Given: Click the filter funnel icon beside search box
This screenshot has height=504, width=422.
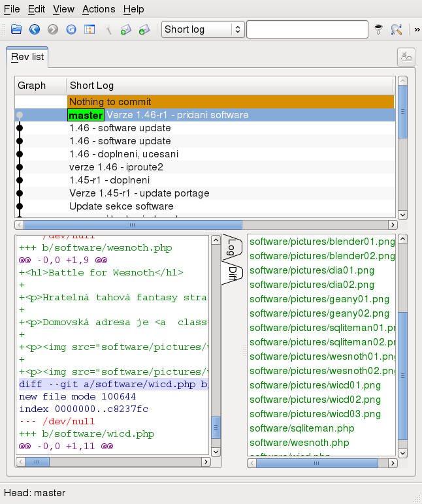Looking at the screenshot, I should pyautogui.click(x=378, y=29).
